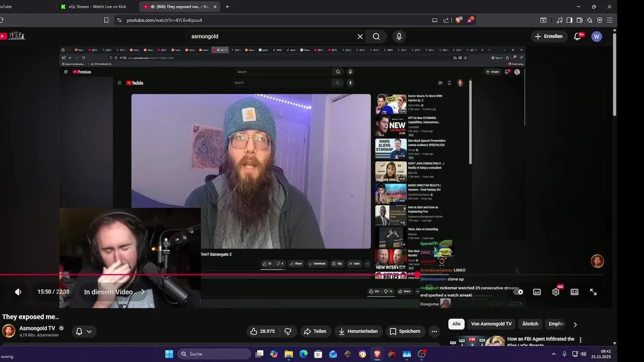Show hidden system tray icons chevron
The height and width of the screenshot is (362, 644).
554,354
